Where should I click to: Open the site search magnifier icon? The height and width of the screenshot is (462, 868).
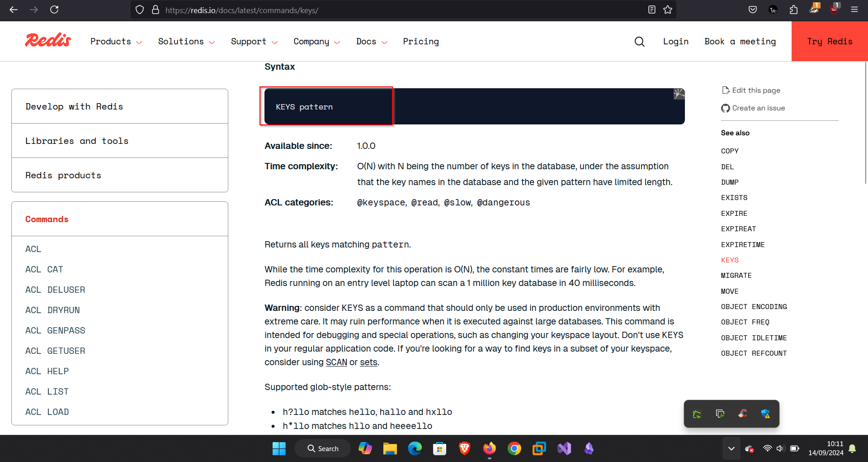639,42
